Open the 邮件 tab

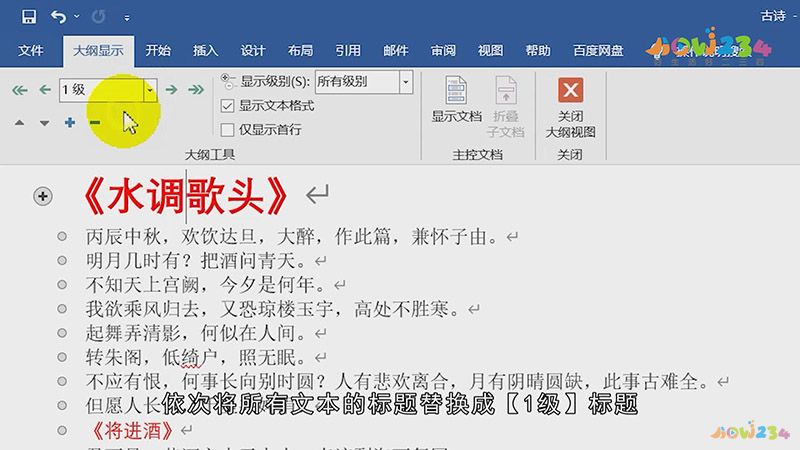coord(395,51)
